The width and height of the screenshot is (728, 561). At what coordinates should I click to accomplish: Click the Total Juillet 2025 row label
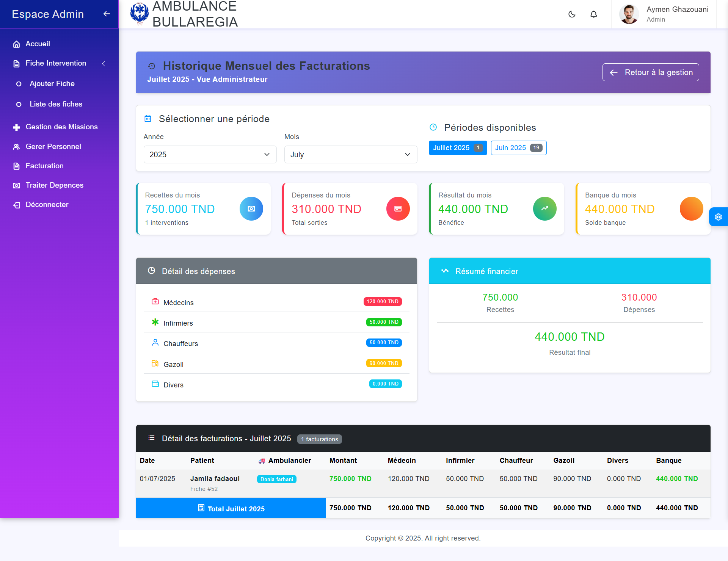tap(231, 508)
